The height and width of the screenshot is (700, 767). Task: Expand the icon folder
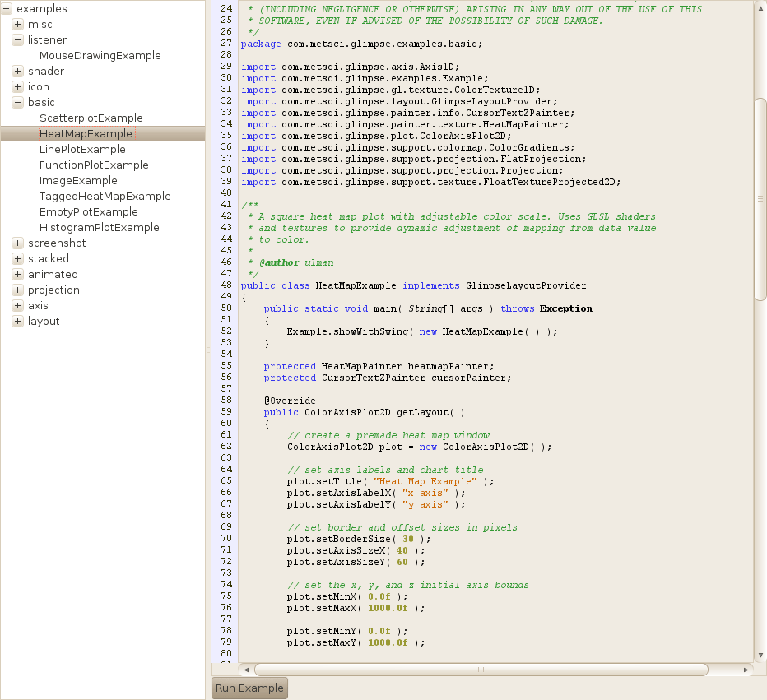click(x=17, y=86)
